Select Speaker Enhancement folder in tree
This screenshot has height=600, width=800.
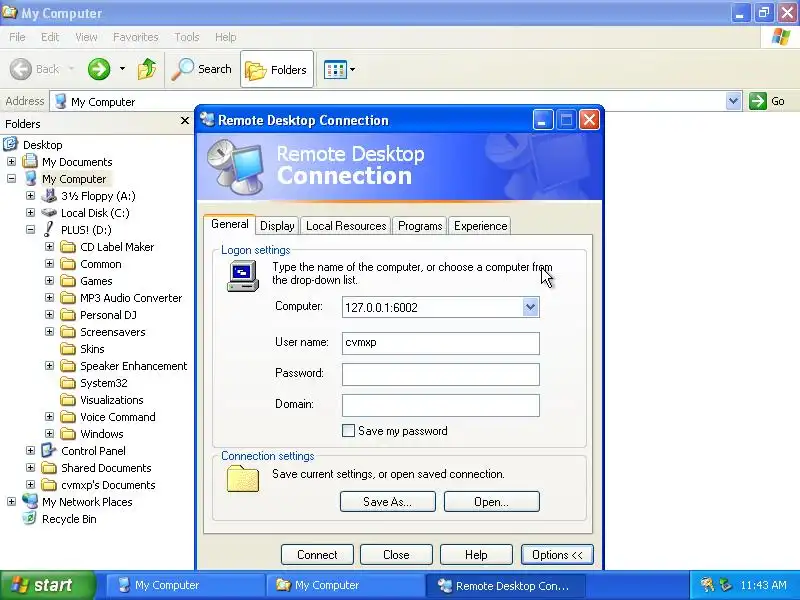click(x=133, y=366)
